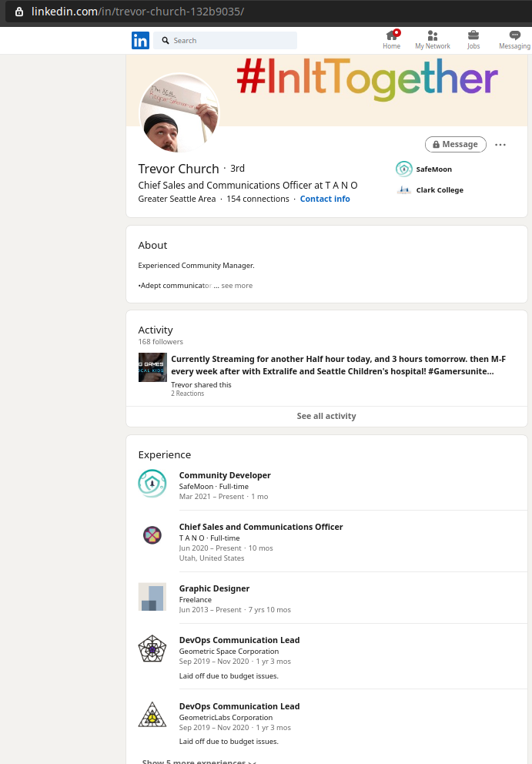The image size is (532, 764).
Task: Click the '3rd' connection degree label
Action: 237,168
